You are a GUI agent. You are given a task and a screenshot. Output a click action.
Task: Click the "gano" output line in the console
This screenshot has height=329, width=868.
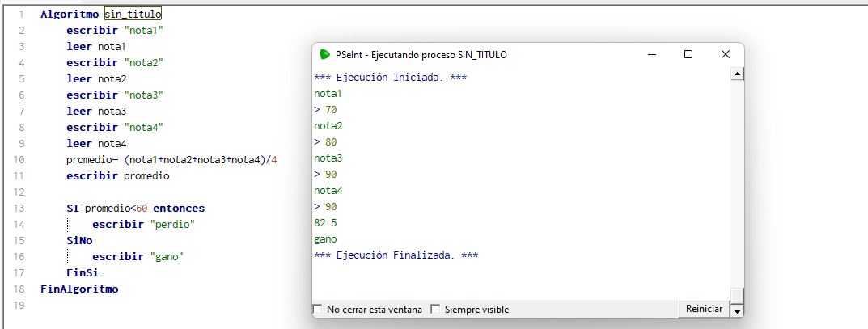(x=325, y=239)
